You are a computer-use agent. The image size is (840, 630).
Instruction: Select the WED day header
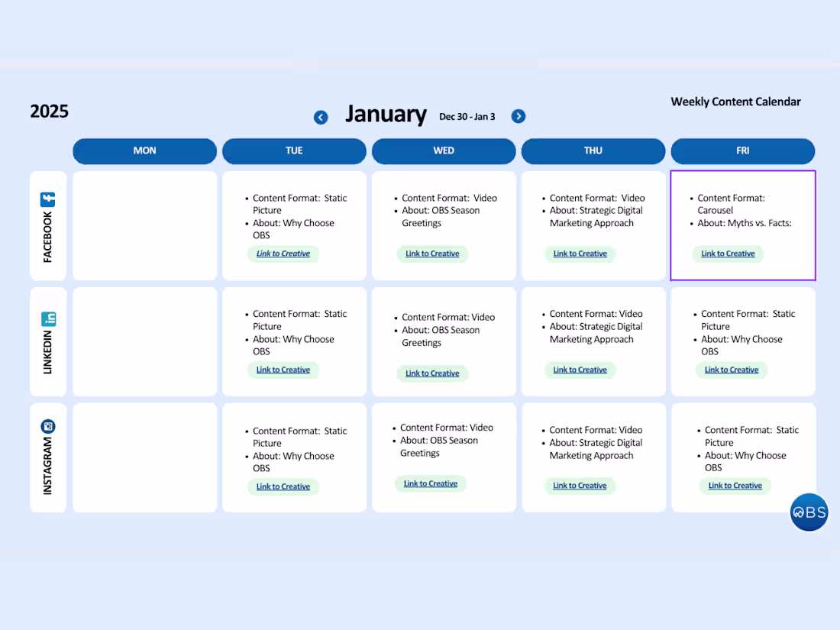point(444,151)
